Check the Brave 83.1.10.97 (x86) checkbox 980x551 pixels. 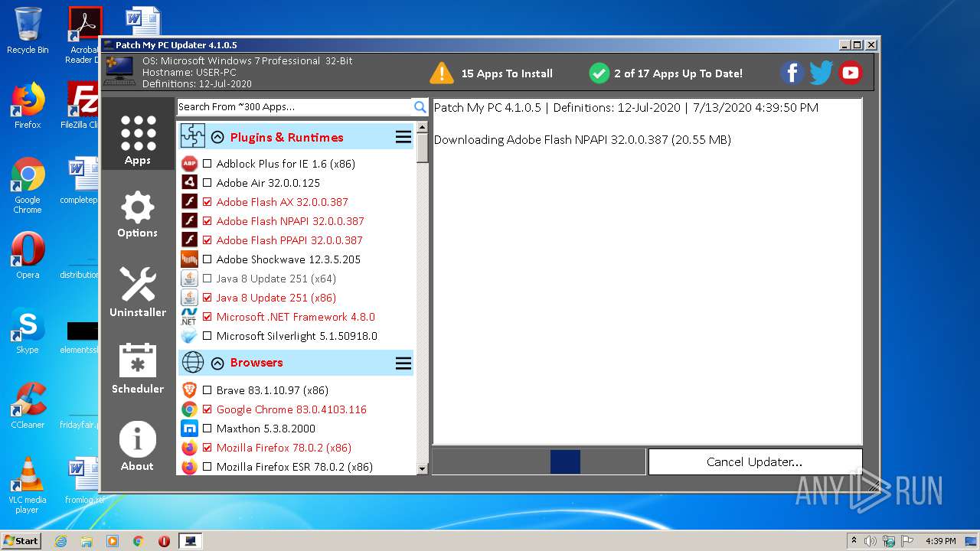point(207,390)
